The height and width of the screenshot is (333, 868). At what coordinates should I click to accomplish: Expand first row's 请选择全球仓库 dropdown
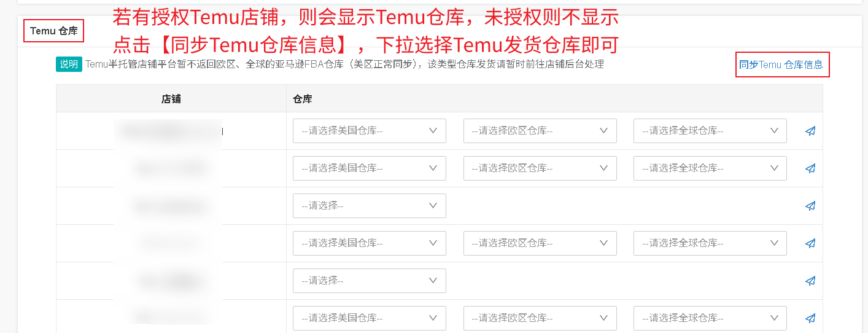pos(710,131)
